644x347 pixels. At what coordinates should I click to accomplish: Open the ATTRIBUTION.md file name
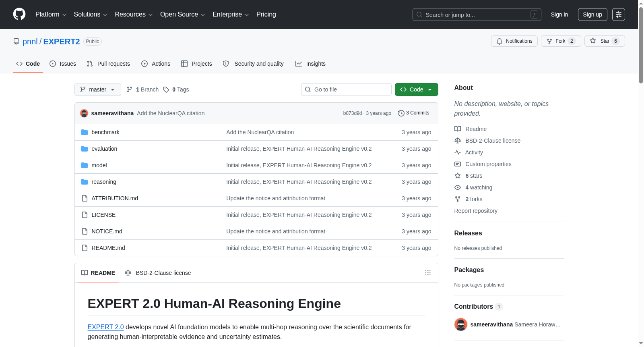click(115, 198)
